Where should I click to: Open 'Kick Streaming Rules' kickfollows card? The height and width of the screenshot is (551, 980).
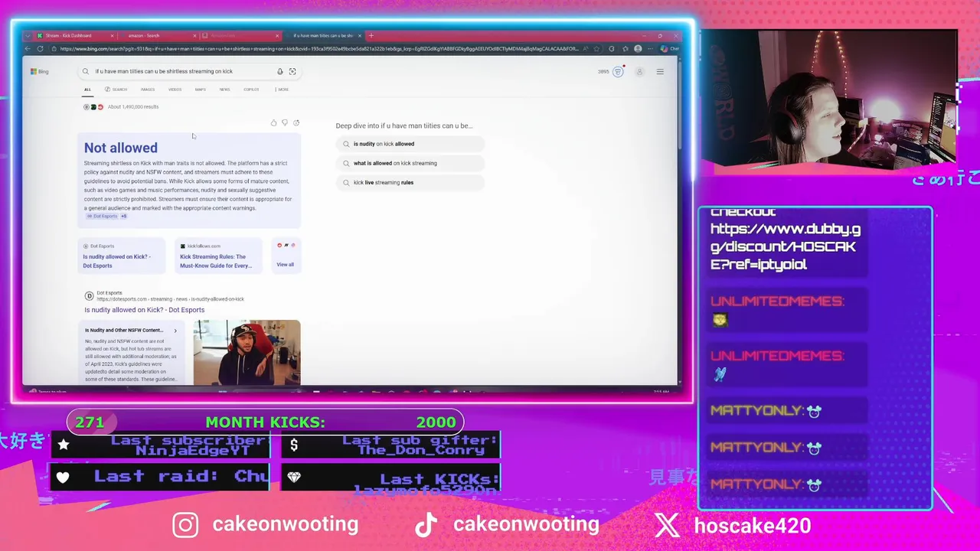click(217, 256)
